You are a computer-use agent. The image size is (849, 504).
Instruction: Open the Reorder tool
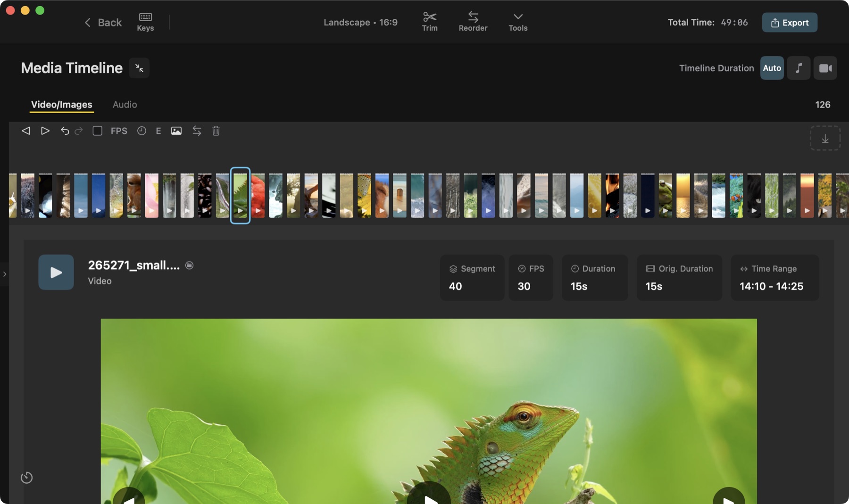[x=473, y=22]
